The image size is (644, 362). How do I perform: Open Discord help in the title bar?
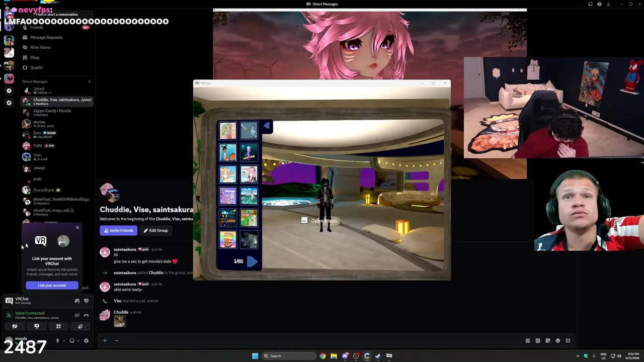pos(599,4)
